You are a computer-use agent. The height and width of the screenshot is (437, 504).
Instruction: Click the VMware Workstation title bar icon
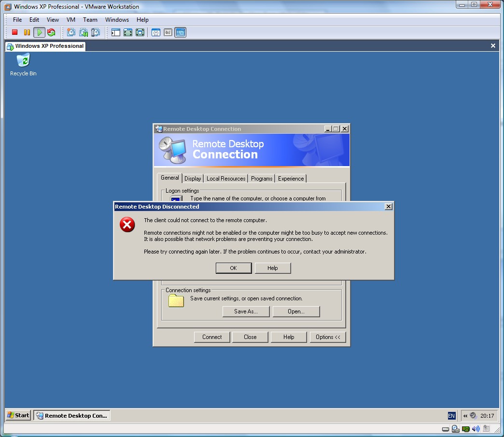tap(8, 6)
